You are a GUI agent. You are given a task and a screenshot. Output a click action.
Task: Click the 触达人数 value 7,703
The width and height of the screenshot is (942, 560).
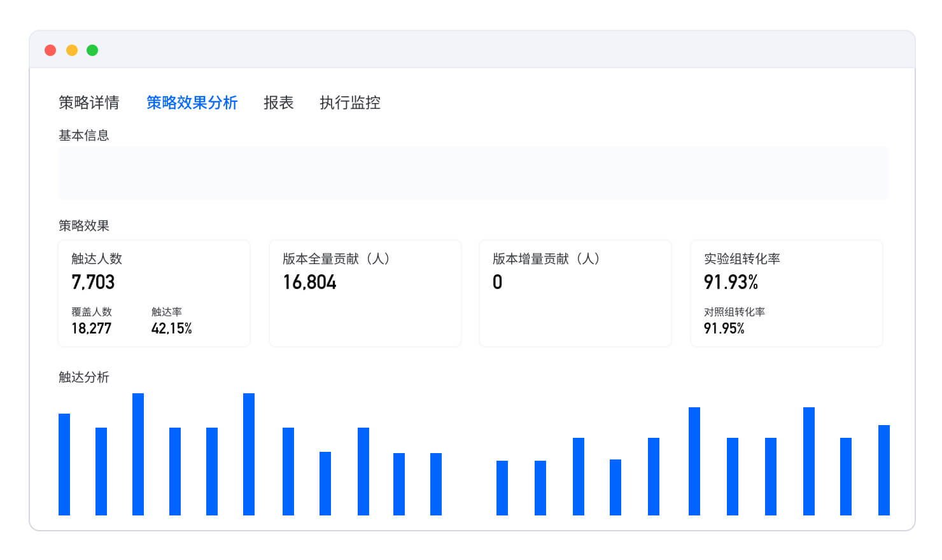[93, 282]
